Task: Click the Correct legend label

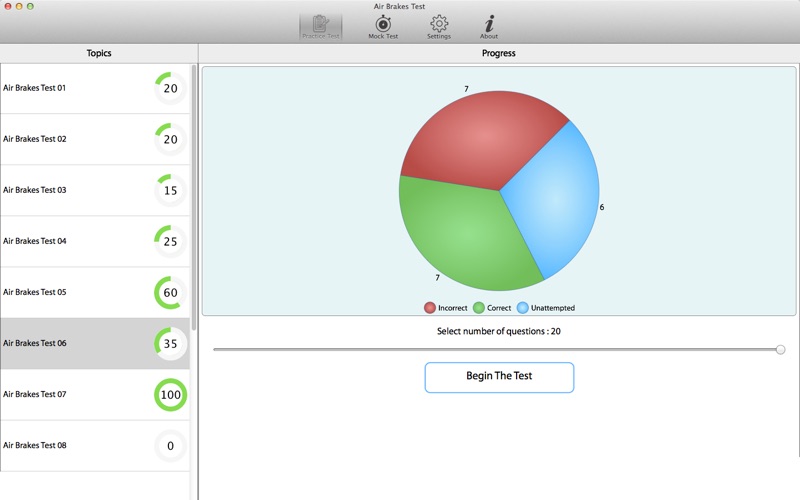Action: pyautogui.click(x=498, y=308)
